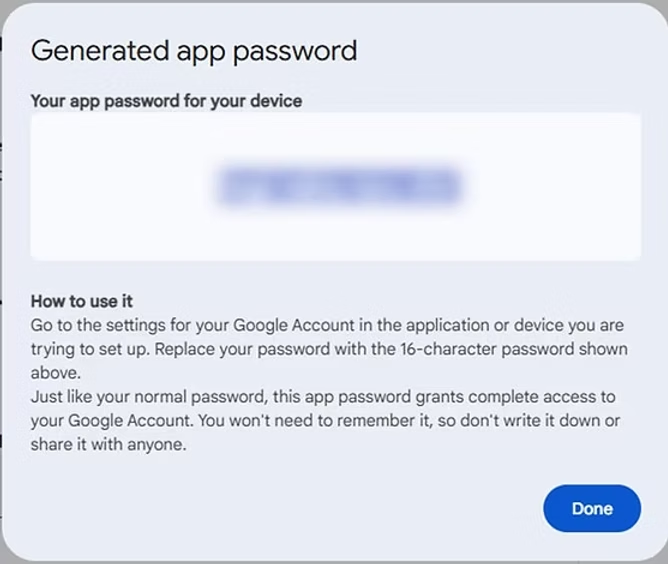The height and width of the screenshot is (564, 668).
Task: Click the Done button
Action: tap(591, 508)
